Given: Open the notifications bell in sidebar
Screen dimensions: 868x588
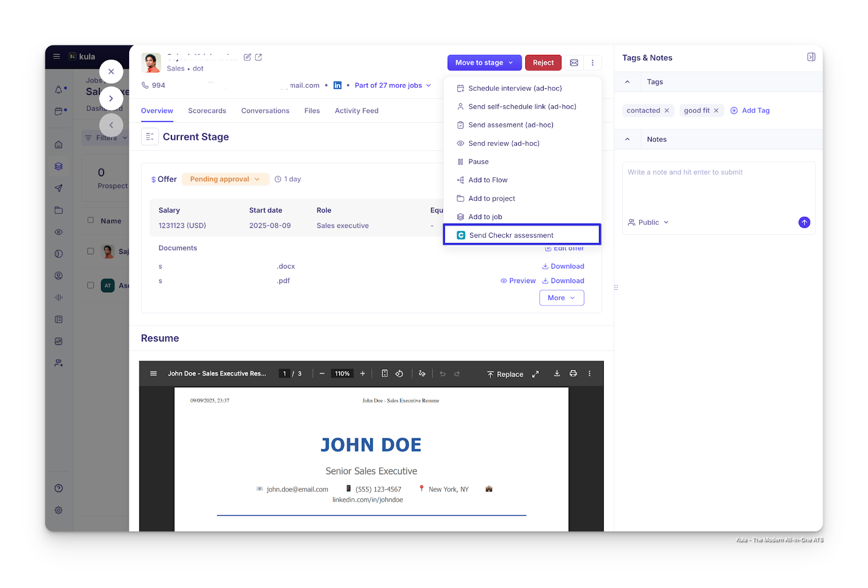Looking at the screenshot, I should coord(59,90).
